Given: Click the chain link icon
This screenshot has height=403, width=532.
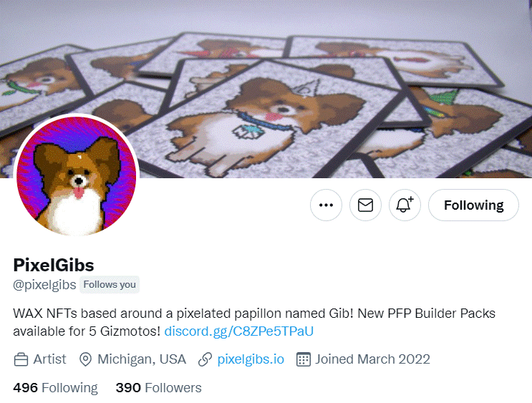Looking at the screenshot, I should (205, 359).
